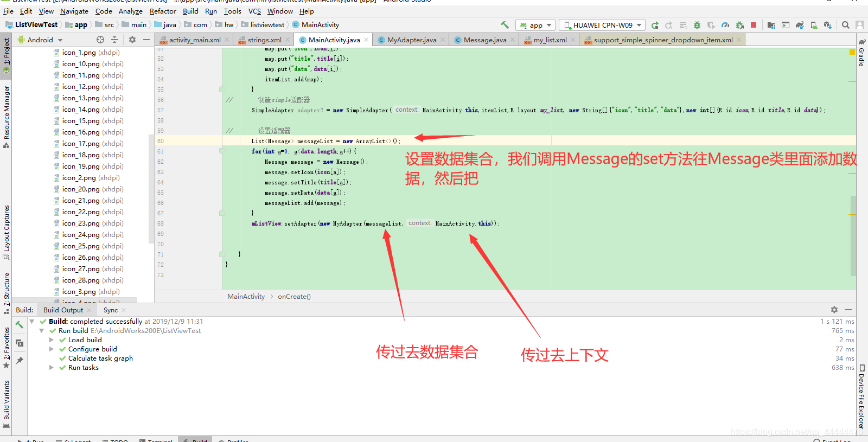Screen dimensions: 868x442
Task: Open the HUAWEI CPN-W09 device dropdown
Action: click(x=602, y=25)
